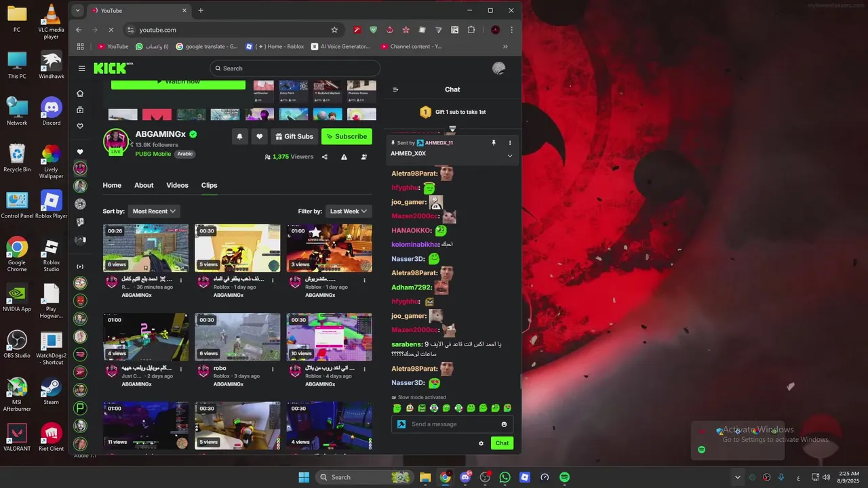Screen dimensions: 868x488
Task: Open Chrome extensions puzzle icon
Action: [x=471, y=30]
